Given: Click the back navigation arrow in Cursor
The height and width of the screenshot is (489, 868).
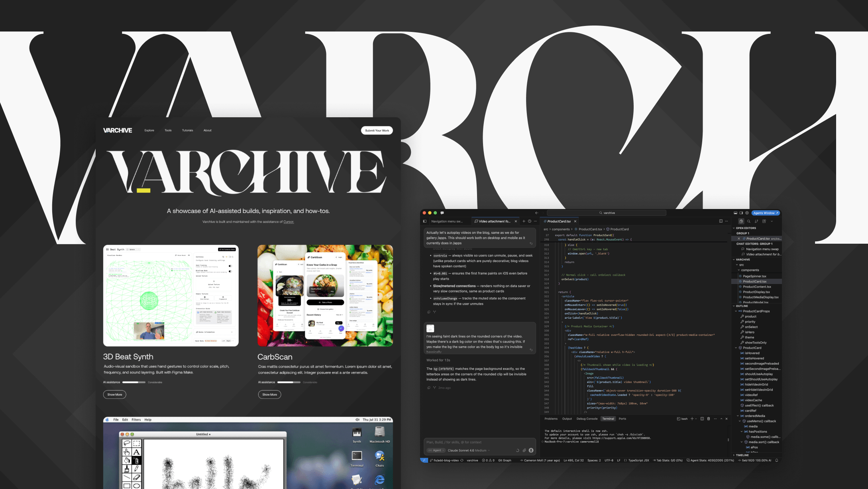Looking at the screenshot, I should (x=536, y=213).
